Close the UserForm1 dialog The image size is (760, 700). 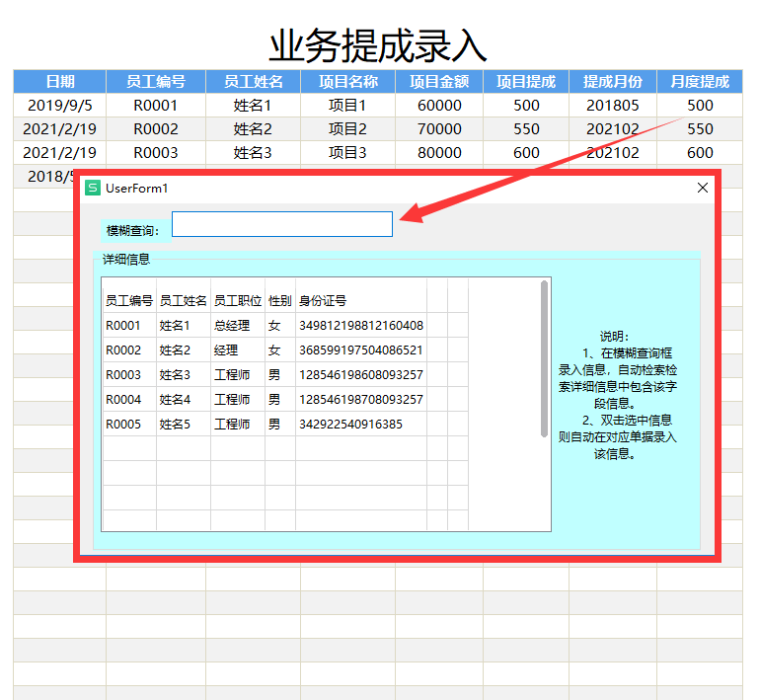[703, 188]
